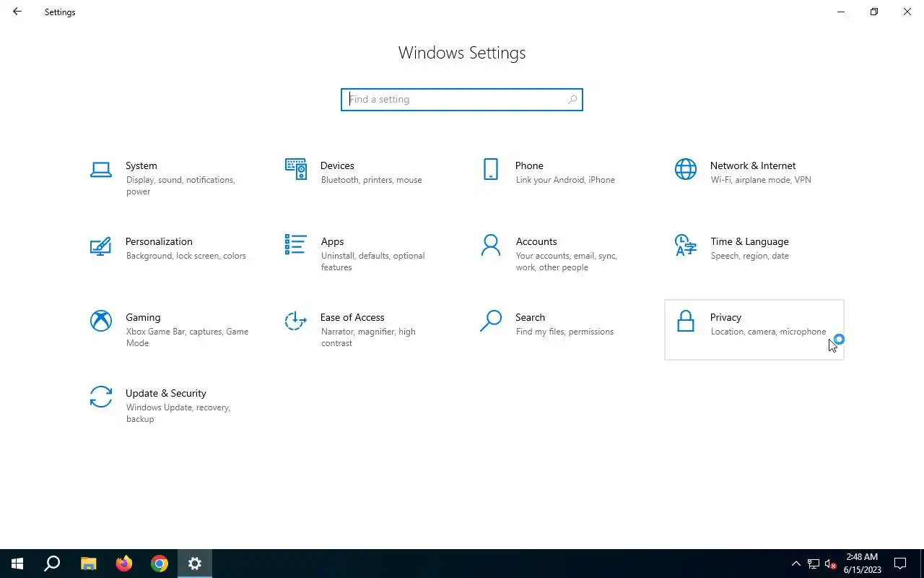Open the Windows Start menu
Image resolution: width=924 pixels, height=578 pixels.
17,564
